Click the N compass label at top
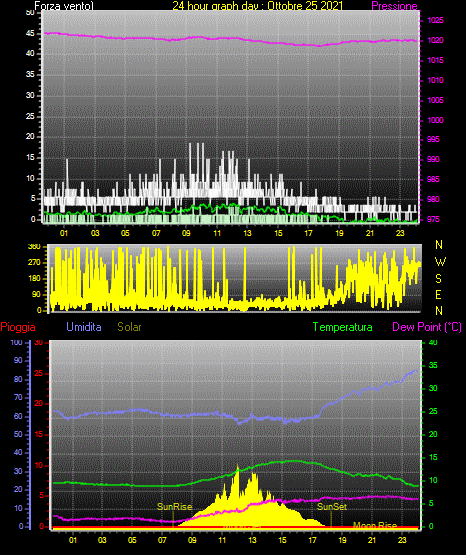 [x=439, y=245]
